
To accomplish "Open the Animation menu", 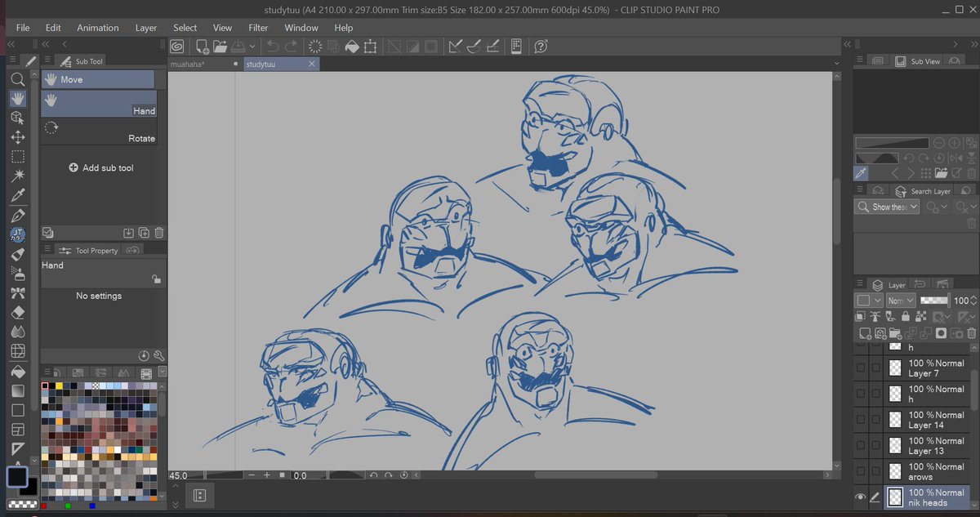I will [98, 28].
